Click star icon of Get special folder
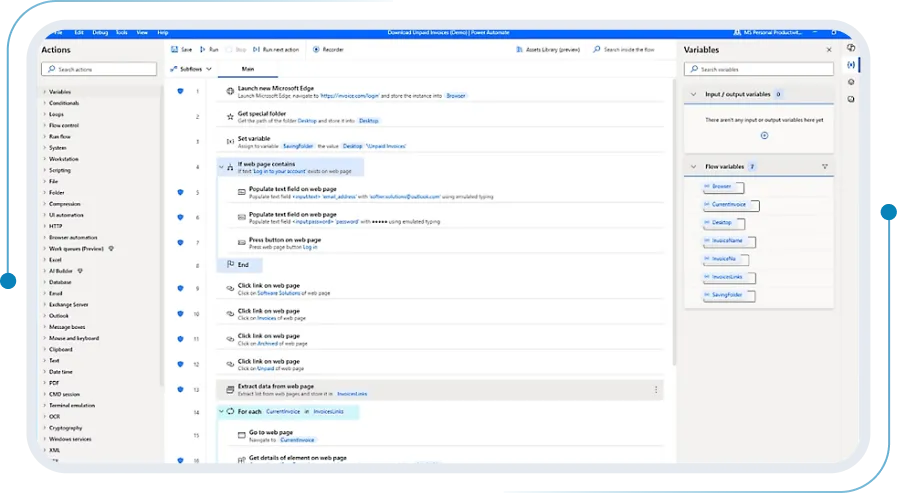897x493 pixels. click(230, 117)
